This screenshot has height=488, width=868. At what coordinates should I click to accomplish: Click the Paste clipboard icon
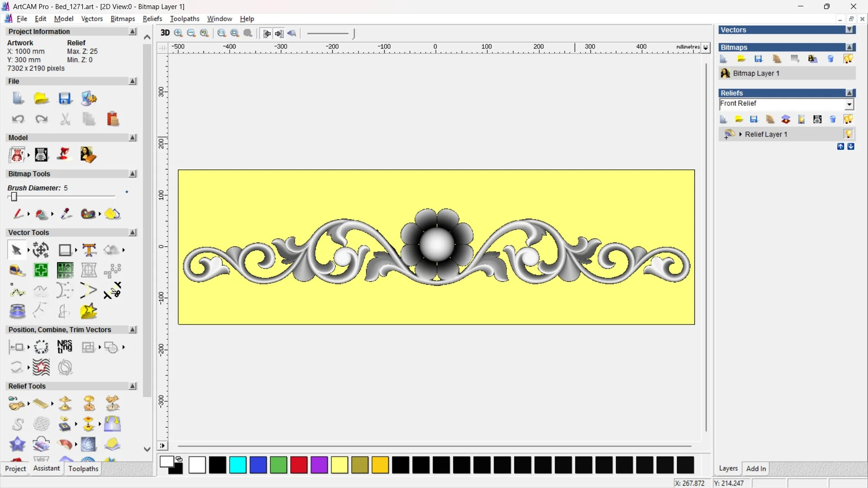tap(113, 119)
